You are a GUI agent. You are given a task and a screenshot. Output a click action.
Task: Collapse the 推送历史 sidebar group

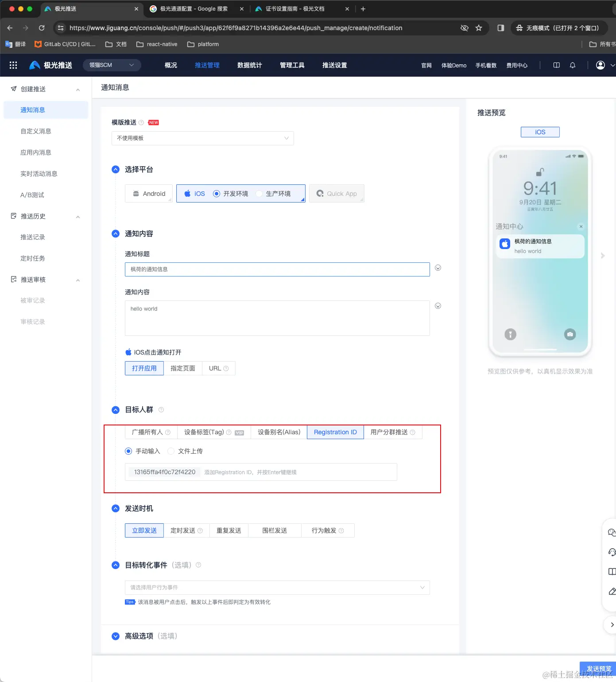pos(78,217)
